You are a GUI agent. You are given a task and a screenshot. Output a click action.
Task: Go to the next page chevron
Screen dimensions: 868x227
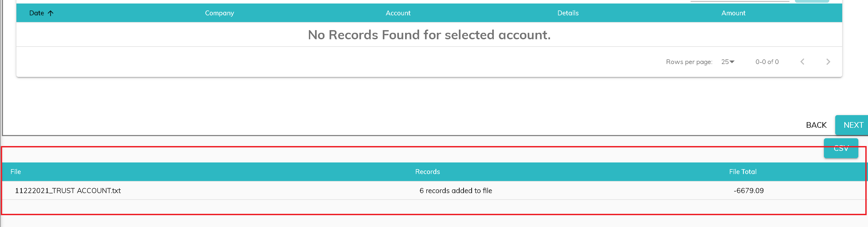(828, 62)
